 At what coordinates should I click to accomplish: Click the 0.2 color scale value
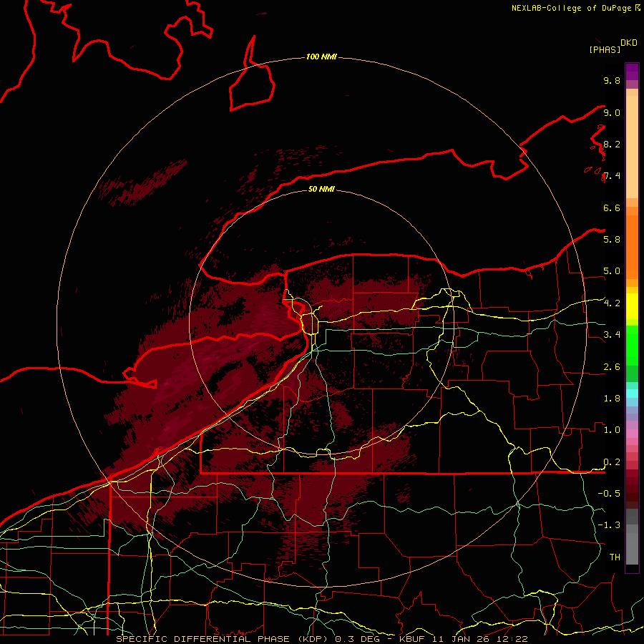(x=612, y=462)
